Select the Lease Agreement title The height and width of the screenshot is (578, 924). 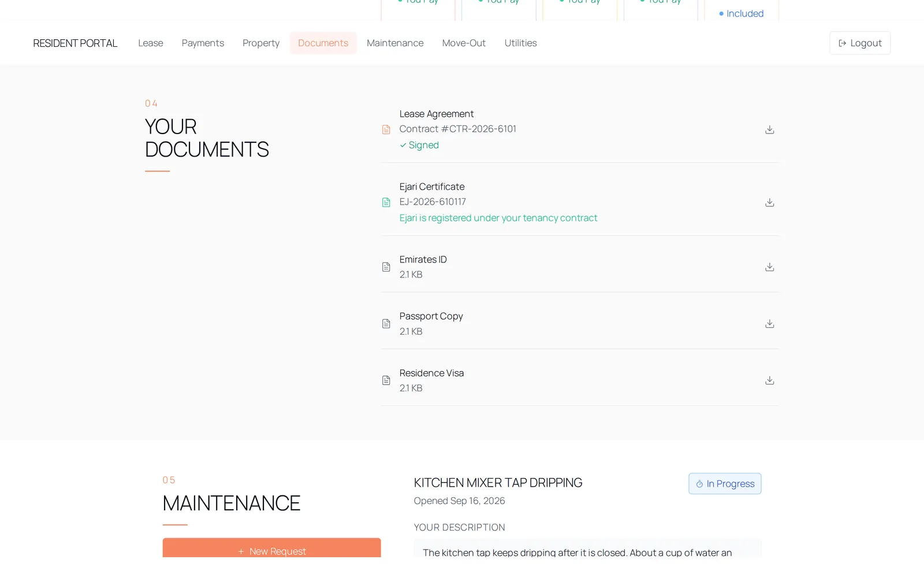pyautogui.click(x=437, y=114)
